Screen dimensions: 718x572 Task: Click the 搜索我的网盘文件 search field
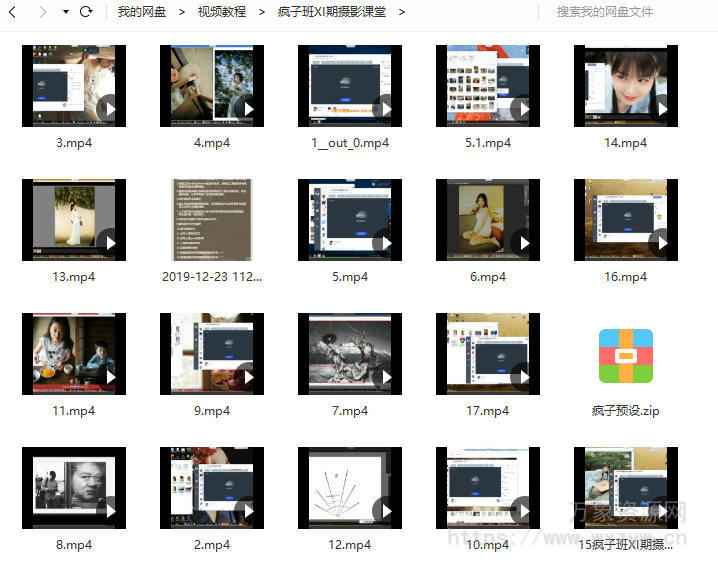630,12
